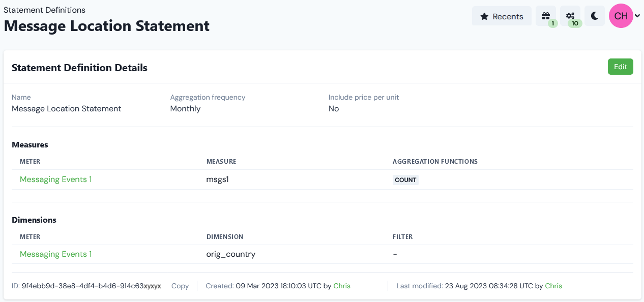
Task: Open Messaging Events 1 under Measures
Action: click(x=55, y=179)
